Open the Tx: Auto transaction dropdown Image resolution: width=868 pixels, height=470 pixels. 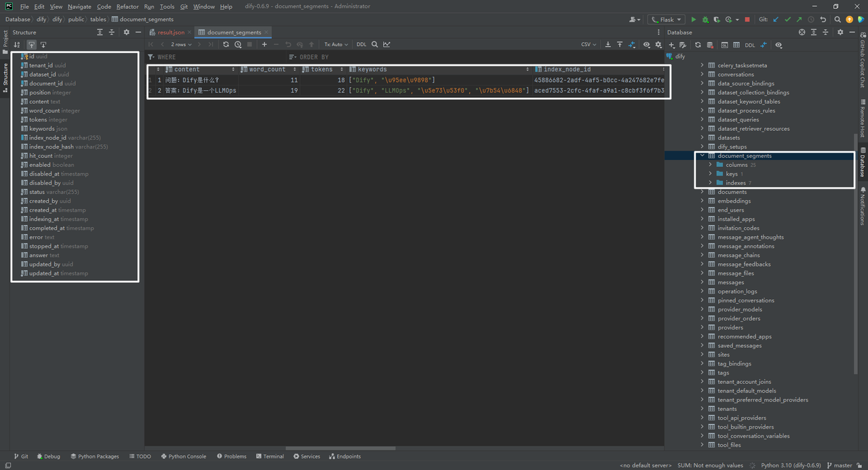click(336, 44)
